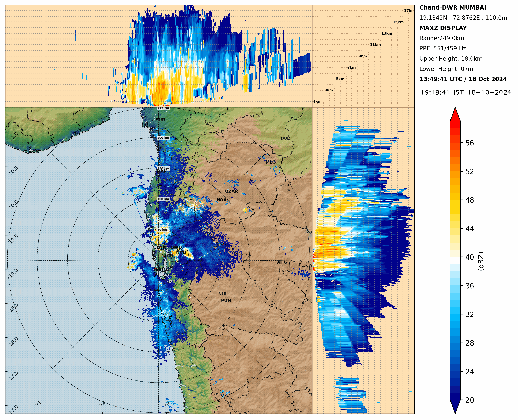This screenshot has width=518, height=420.
Task: Click the '32' tick on the colorbar
Action: (469, 315)
